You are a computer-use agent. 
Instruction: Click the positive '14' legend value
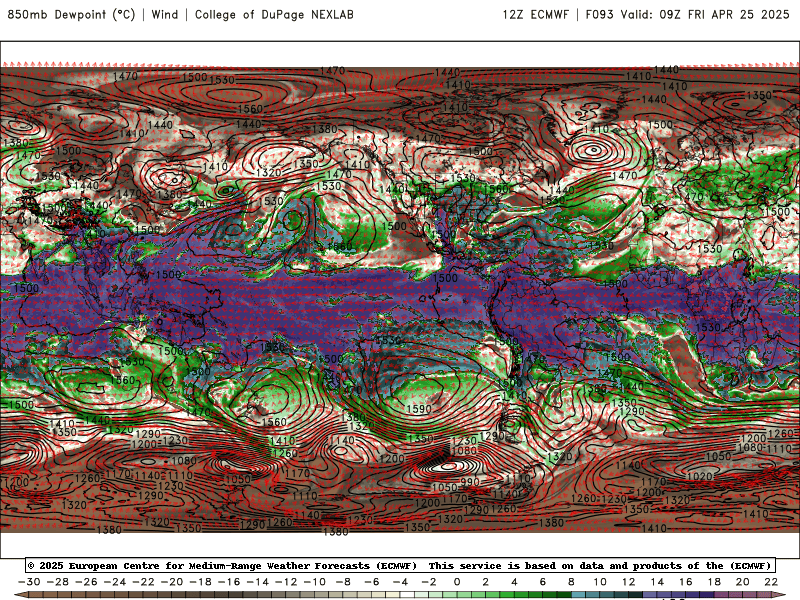click(x=657, y=582)
